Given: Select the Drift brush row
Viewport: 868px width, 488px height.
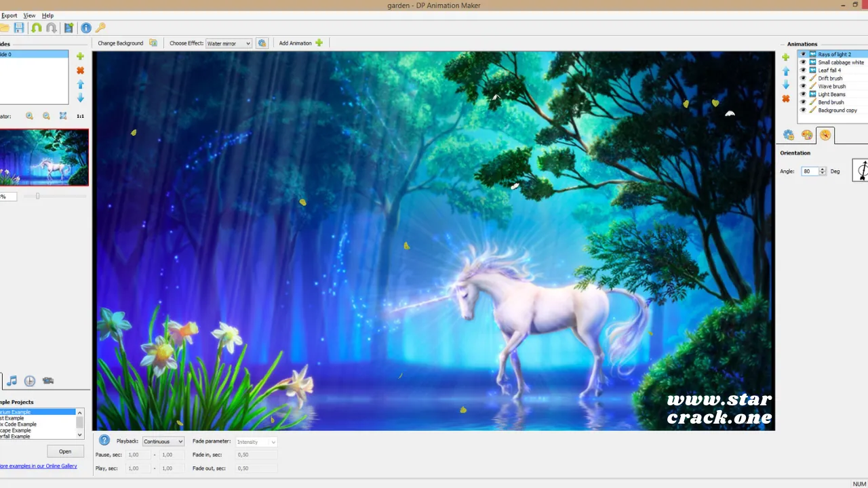Looking at the screenshot, I should (834, 78).
